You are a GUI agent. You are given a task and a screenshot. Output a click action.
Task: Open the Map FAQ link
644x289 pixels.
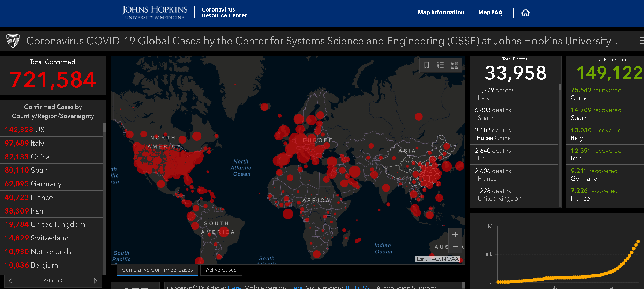tap(490, 13)
